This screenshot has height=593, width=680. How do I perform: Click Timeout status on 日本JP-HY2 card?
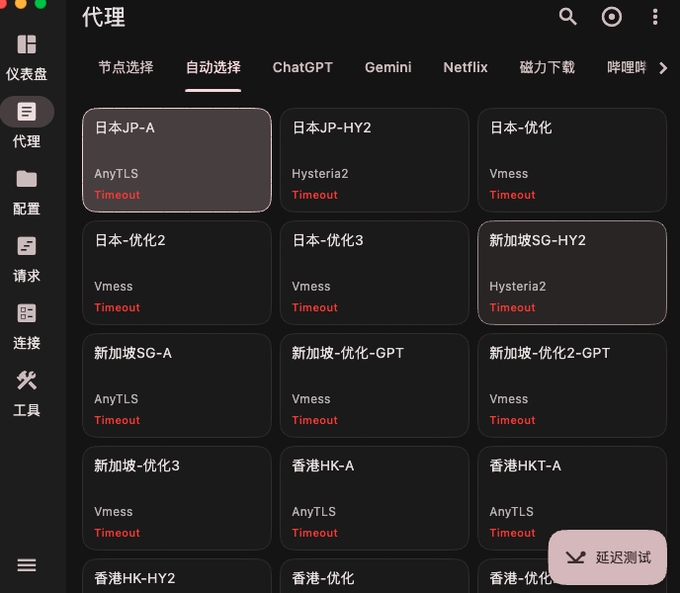pyautogui.click(x=315, y=195)
